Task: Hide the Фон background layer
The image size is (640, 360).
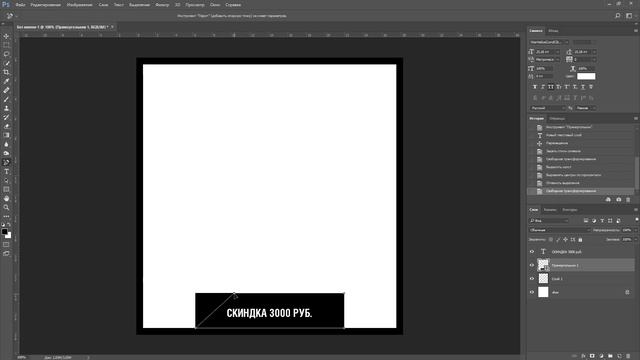Action: [x=532, y=292]
